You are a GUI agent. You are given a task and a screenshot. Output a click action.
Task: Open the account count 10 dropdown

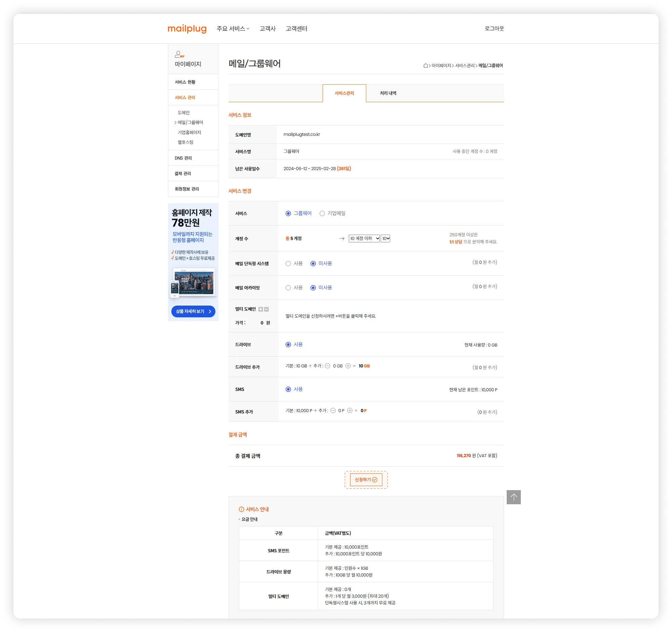pyautogui.click(x=385, y=238)
